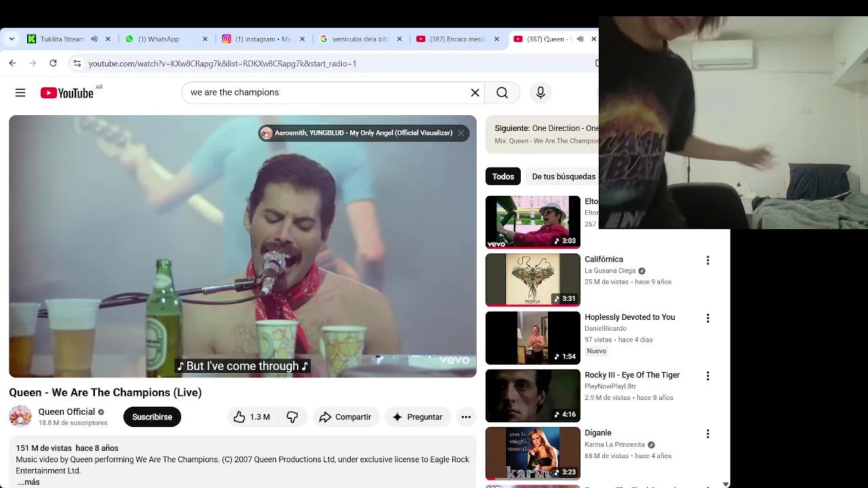This screenshot has width=868, height=488.
Task: Select the Todos filter chip
Action: click(x=503, y=176)
